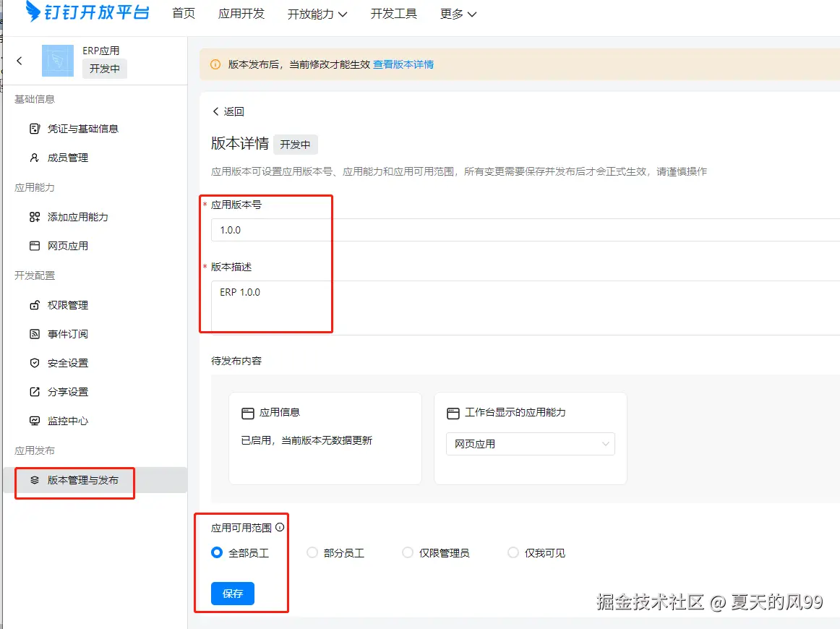
Task: Click the info icon in the notice banner
Action: coord(215,64)
